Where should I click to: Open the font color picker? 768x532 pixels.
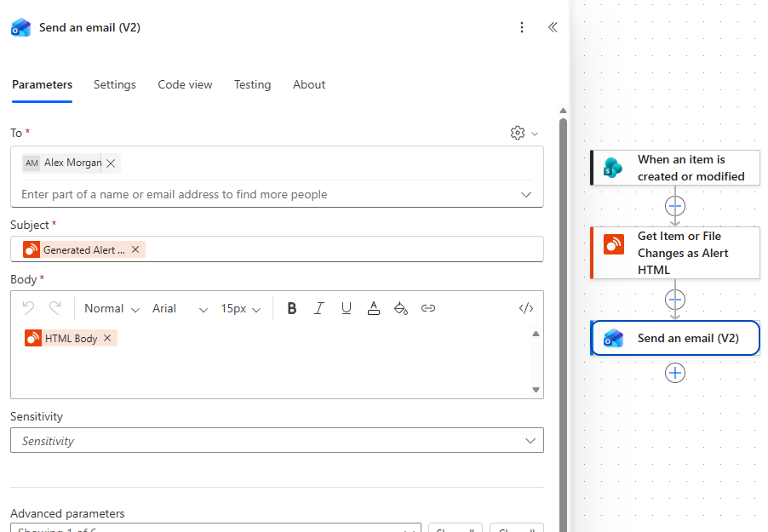click(373, 308)
